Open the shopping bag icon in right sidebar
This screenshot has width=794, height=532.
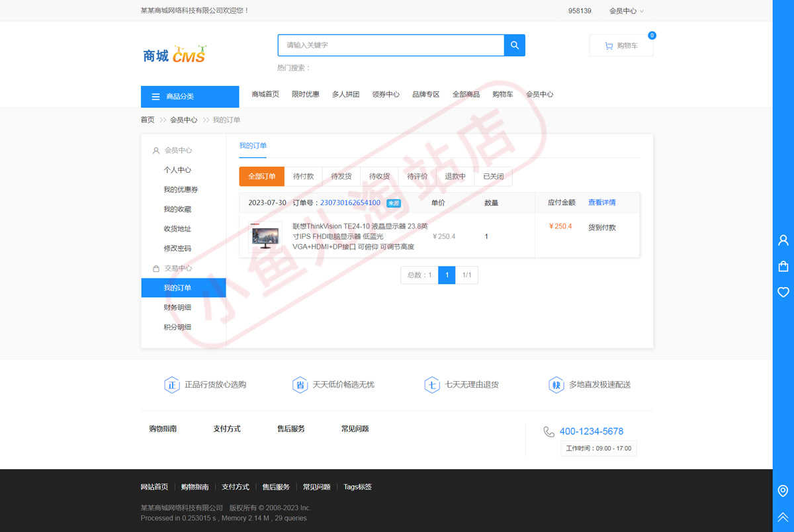pyautogui.click(x=783, y=266)
